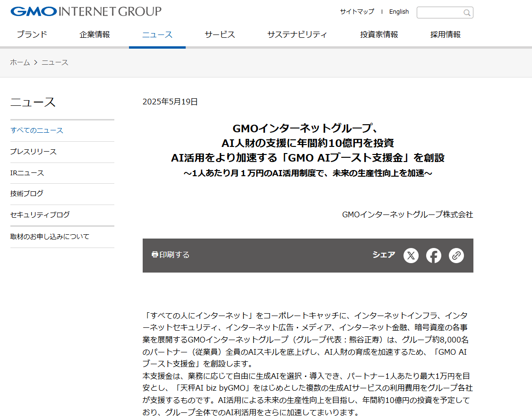This screenshot has width=532, height=419.
Task: Click 印刷する to print the page
Action: (171, 255)
